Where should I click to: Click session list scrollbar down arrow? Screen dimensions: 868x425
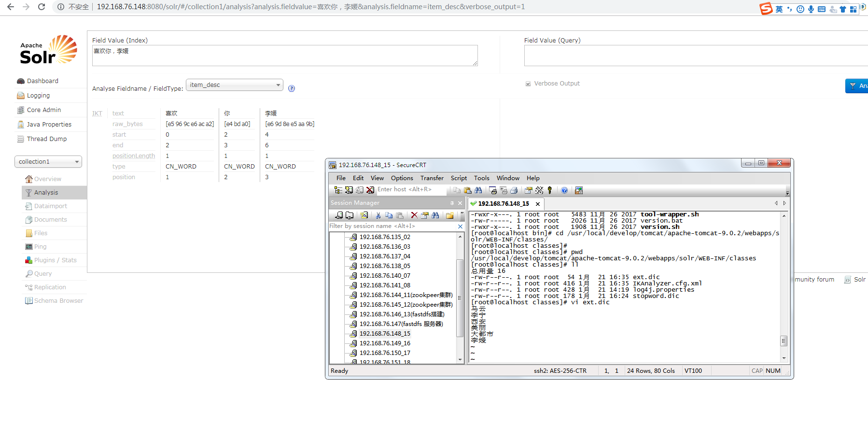[460, 360]
